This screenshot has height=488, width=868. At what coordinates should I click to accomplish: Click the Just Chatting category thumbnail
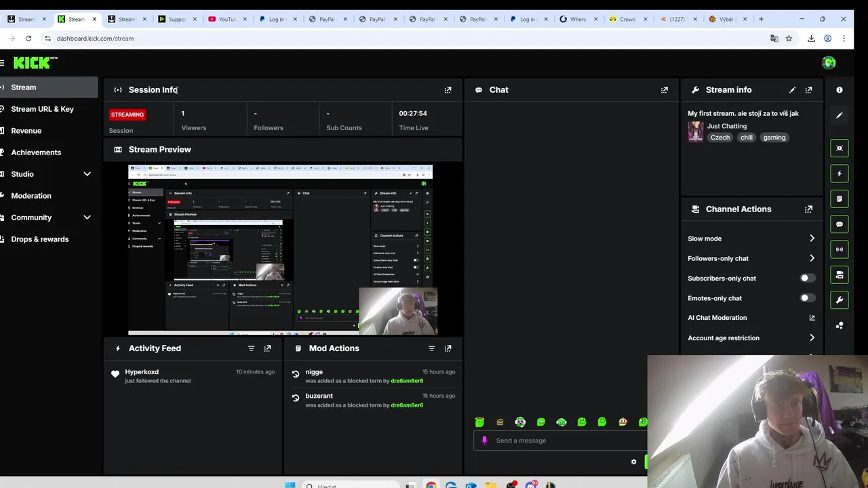tap(696, 131)
